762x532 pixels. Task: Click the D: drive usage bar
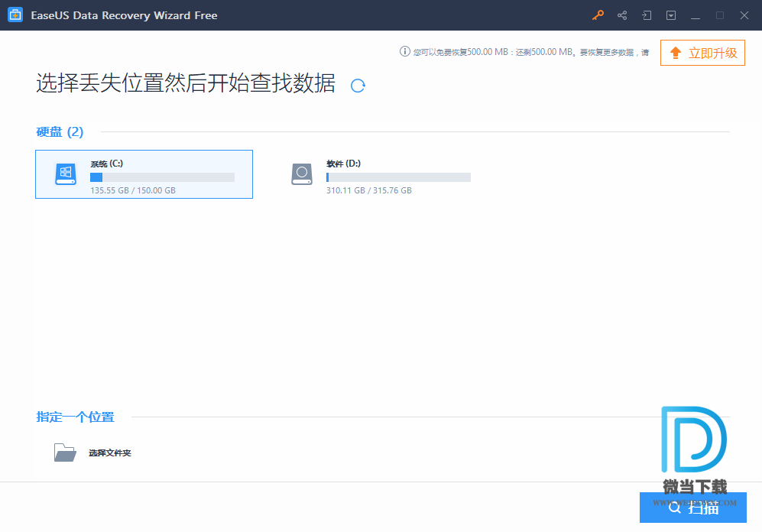point(398,177)
